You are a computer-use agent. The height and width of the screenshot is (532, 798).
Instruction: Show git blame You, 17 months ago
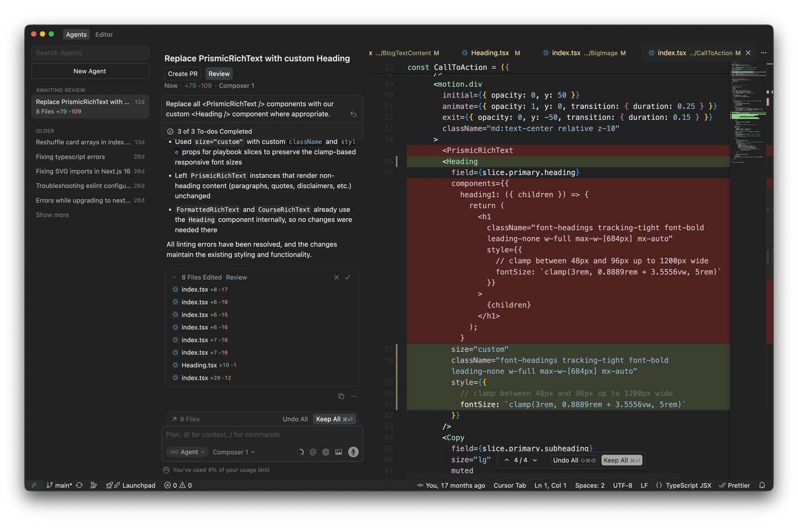[x=451, y=485]
